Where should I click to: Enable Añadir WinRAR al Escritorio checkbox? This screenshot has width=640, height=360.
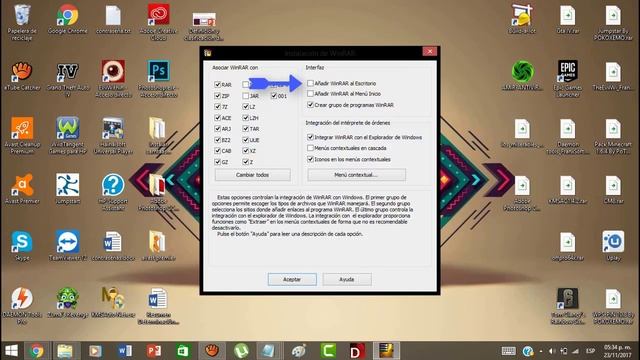tap(310, 83)
